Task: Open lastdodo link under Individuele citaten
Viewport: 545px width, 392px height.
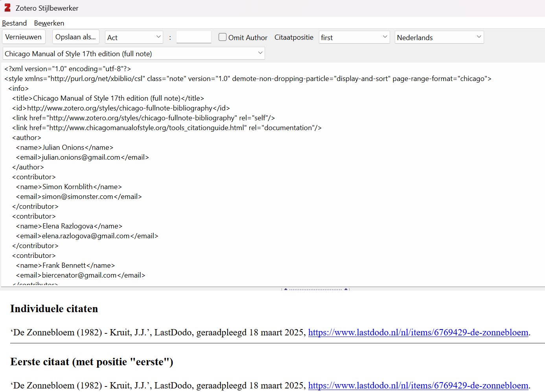Action: pos(418,333)
